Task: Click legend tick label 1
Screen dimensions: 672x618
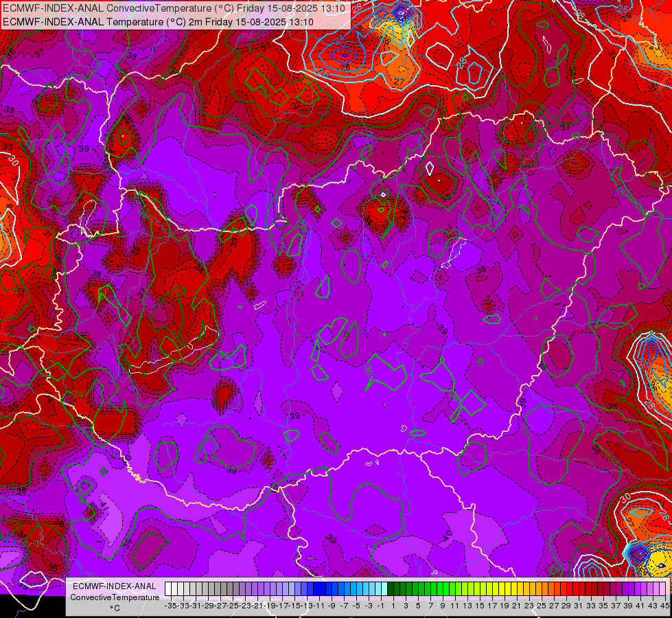Action: coord(393,606)
